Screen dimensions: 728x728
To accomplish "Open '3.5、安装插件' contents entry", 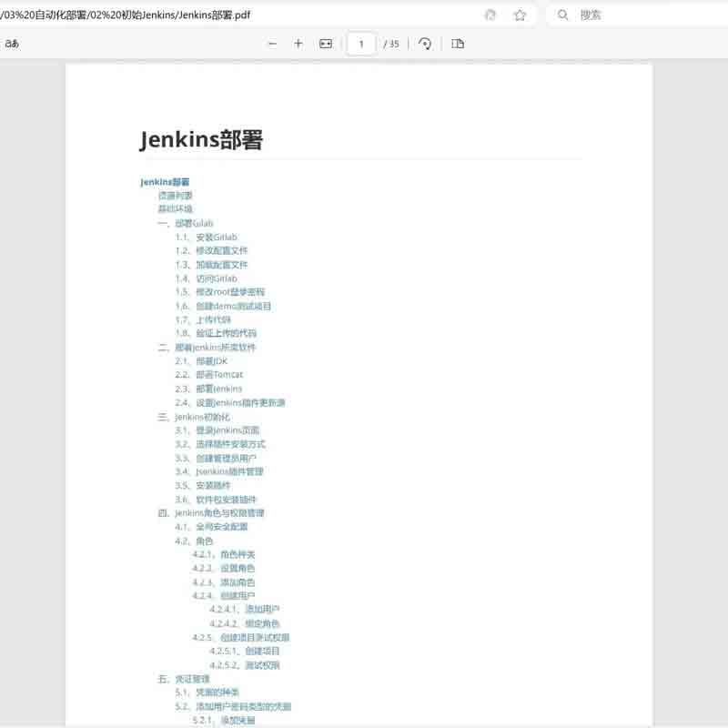I will coord(203,486).
